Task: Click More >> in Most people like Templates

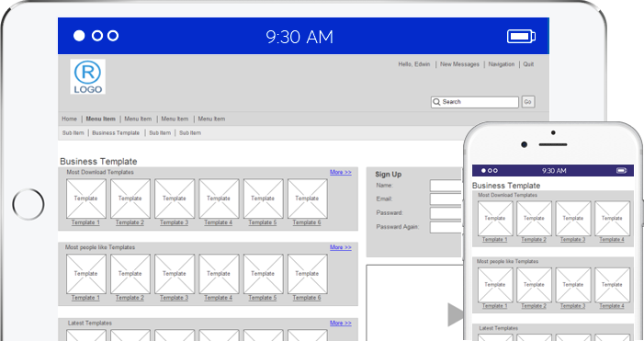Action: [x=341, y=247]
